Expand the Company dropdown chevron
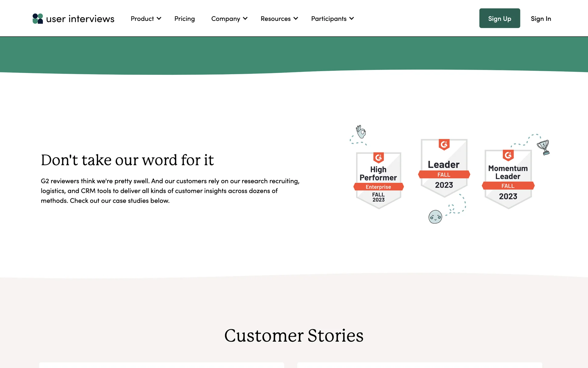This screenshot has height=368, width=588. click(245, 19)
